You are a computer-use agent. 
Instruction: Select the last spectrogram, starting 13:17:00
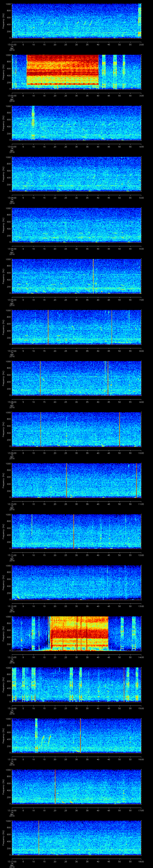(x=77, y=837)
